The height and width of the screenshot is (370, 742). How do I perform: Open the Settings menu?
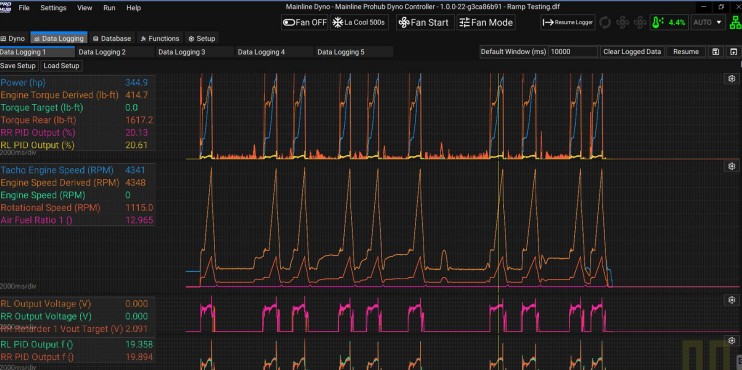click(53, 8)
